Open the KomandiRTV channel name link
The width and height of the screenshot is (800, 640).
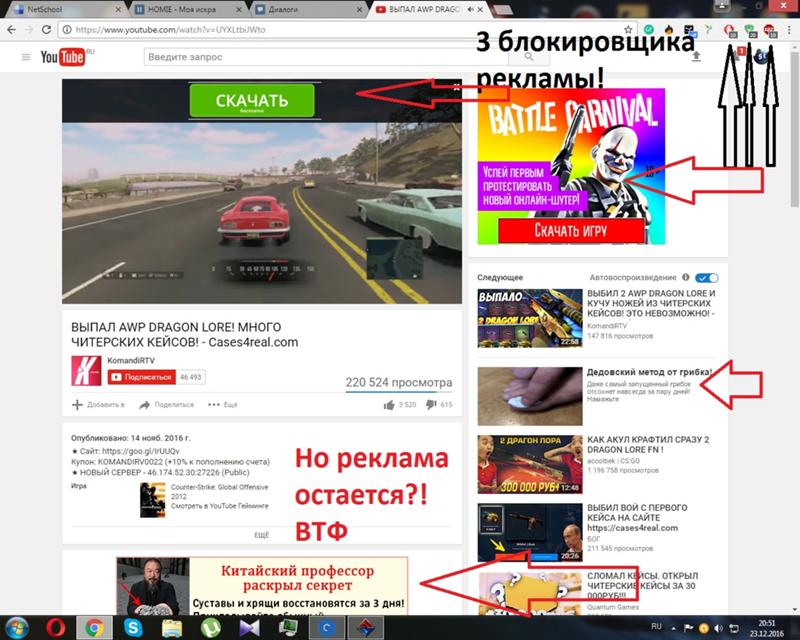pyautogui.click(x=131, y=360)
